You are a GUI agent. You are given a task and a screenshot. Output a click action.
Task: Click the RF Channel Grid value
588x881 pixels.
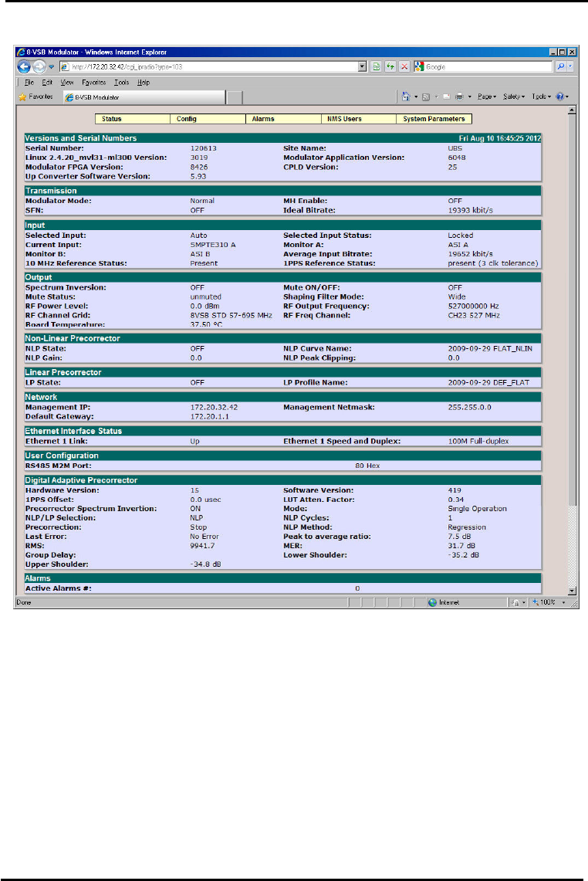[x=231, y=316]
